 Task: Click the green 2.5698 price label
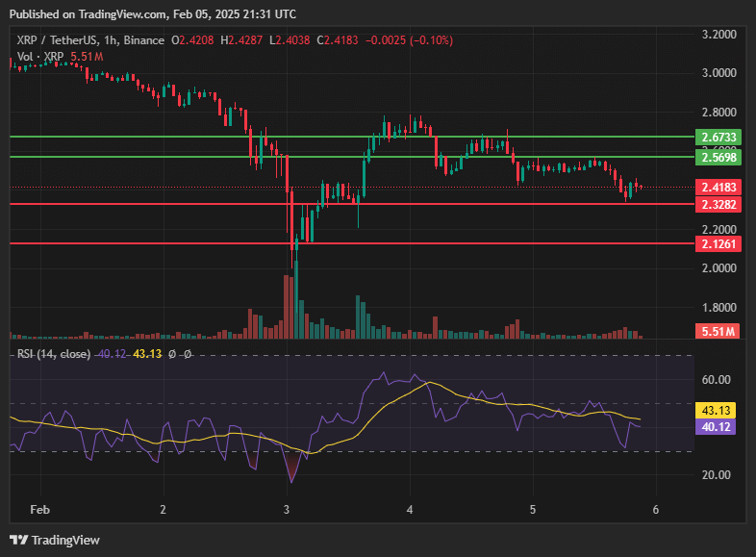pyautogui.click(x=718, y=157)
